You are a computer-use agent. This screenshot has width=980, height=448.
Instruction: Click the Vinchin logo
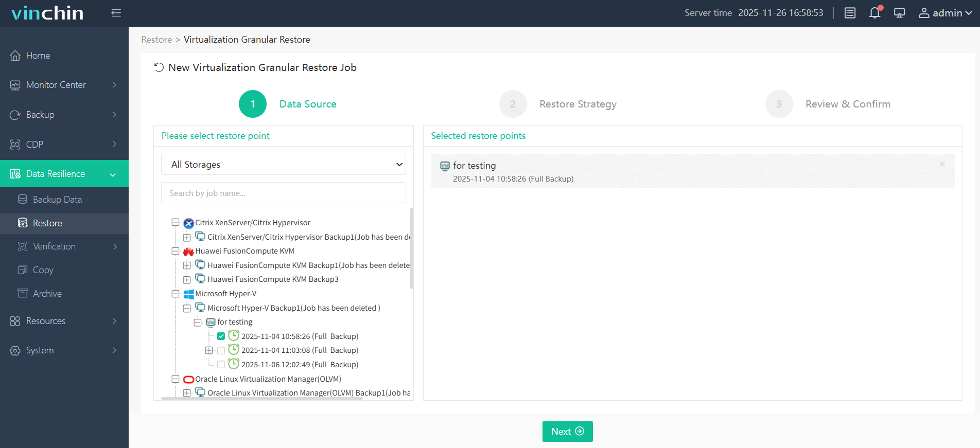47,13
